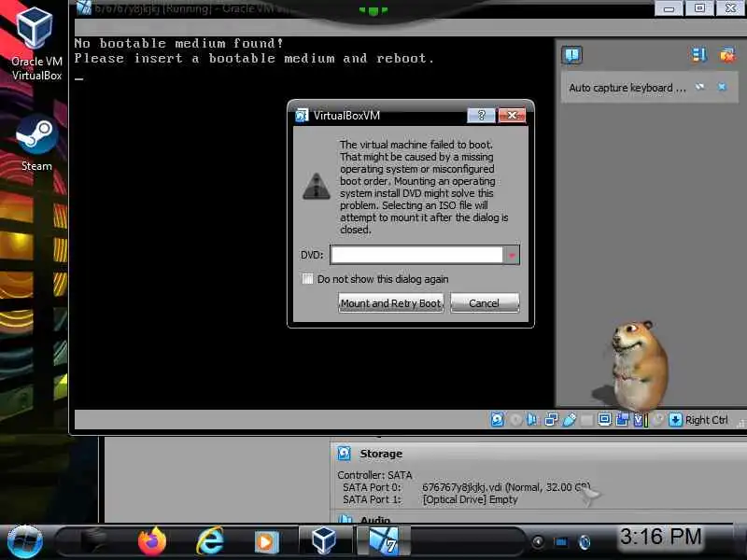Click the optical drive status icon
747x560 pixels.
[x=515, y=419]
